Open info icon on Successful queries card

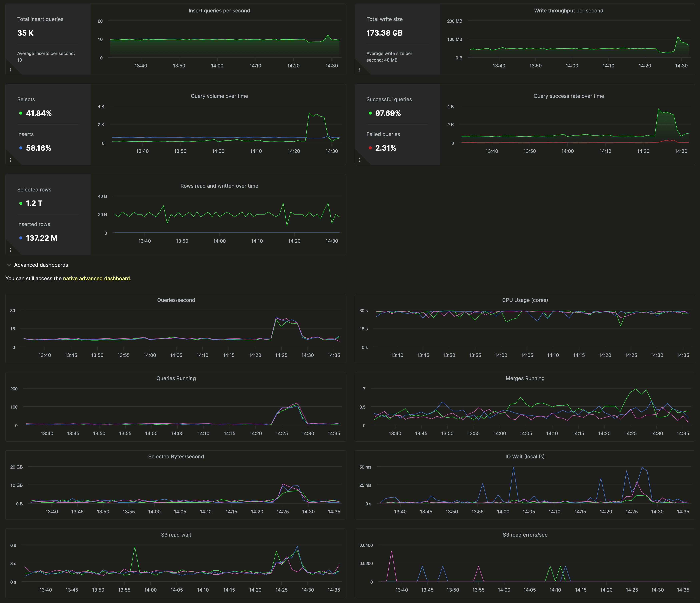[x=359, y=160]
